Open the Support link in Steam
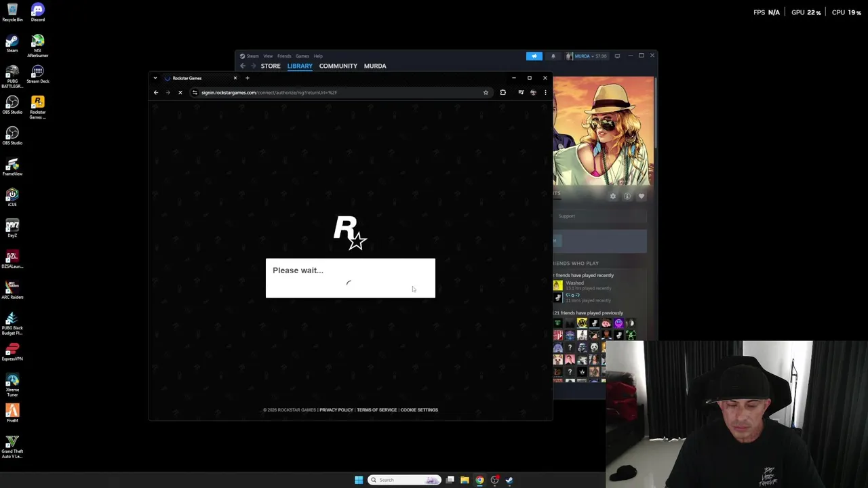 pyautogui.click(x=567, y=216)
